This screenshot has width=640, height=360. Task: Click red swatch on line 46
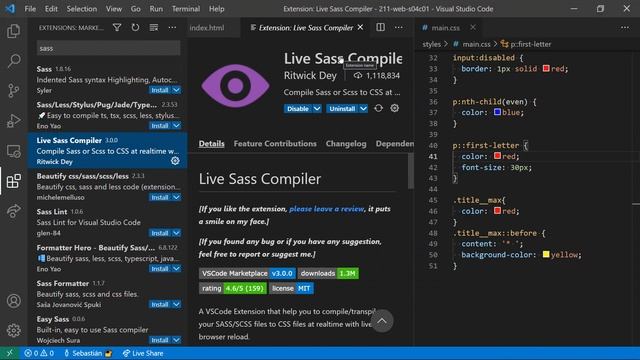497,211
